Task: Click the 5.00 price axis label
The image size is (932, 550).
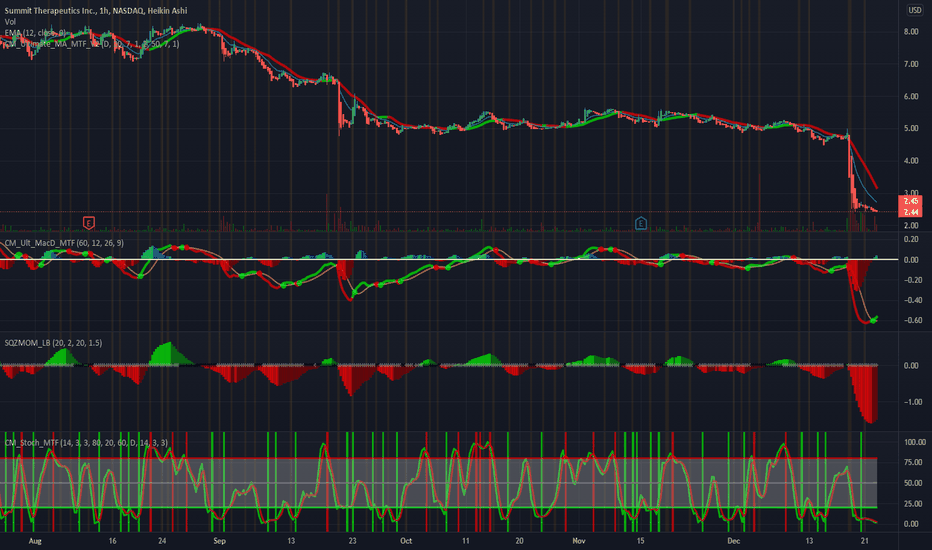Action: click(x=911, y=128)
